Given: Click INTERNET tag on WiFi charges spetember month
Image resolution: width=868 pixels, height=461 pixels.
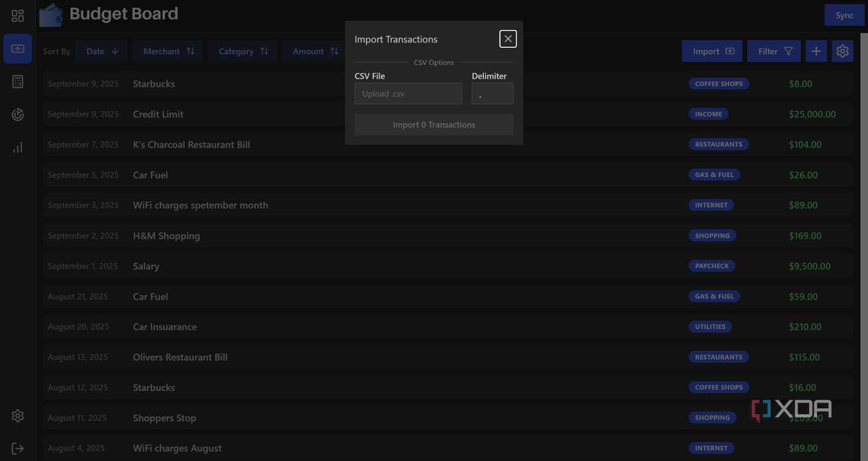Looking at the screenshot, I should (711, 205).
